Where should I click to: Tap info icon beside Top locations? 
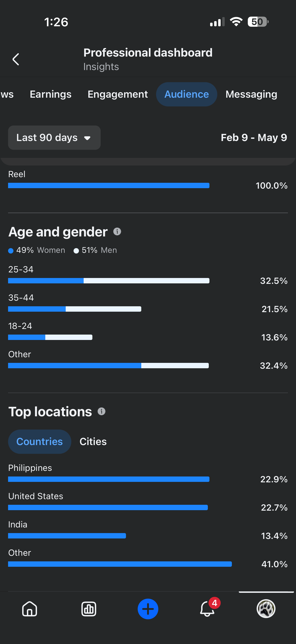click(101, 411)
